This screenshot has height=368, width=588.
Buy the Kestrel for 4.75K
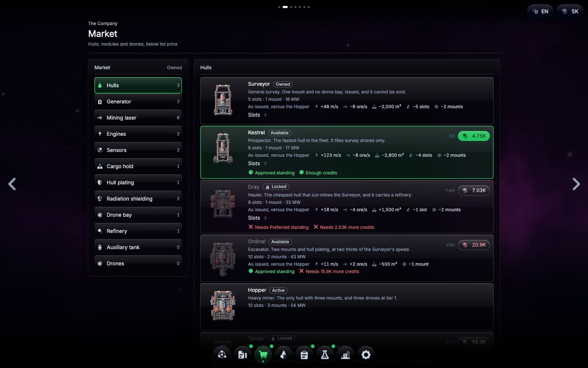tap(474, 136)
